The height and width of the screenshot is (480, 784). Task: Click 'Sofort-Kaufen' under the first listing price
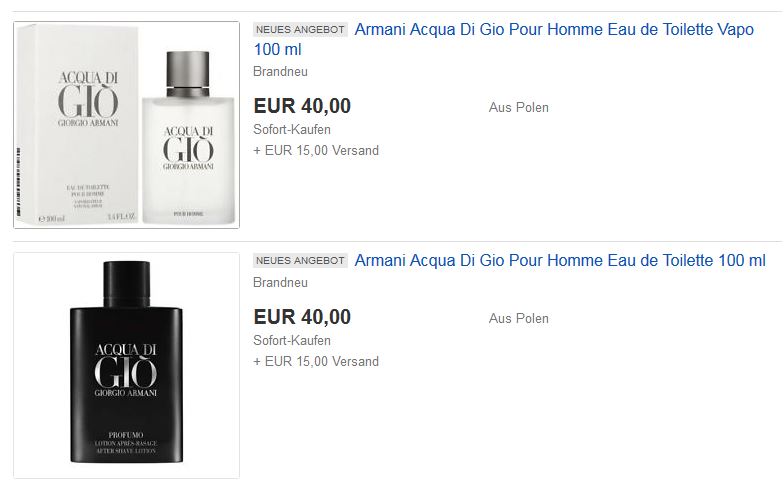[x=292, y=130]
